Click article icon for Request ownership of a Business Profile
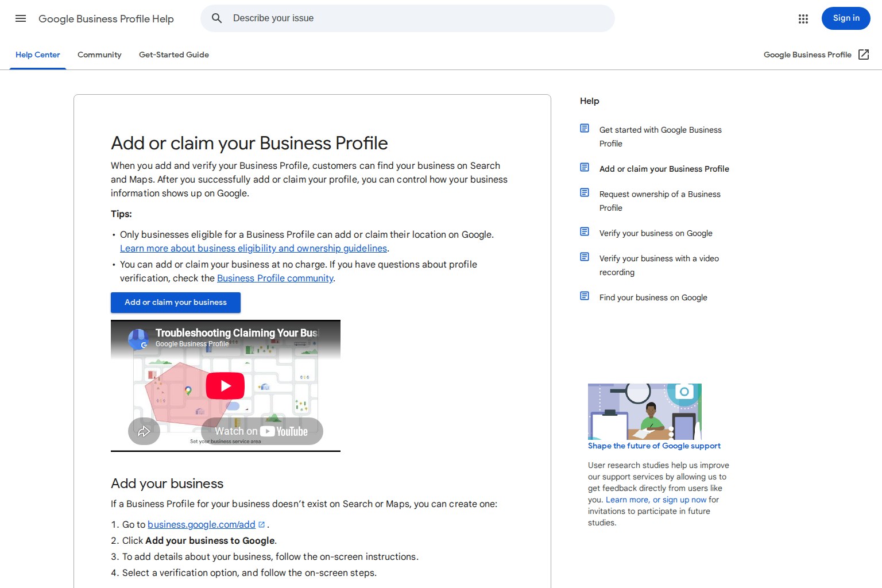Image resolution: width=882 pixels, height=588 pixels. pos(585,192)
